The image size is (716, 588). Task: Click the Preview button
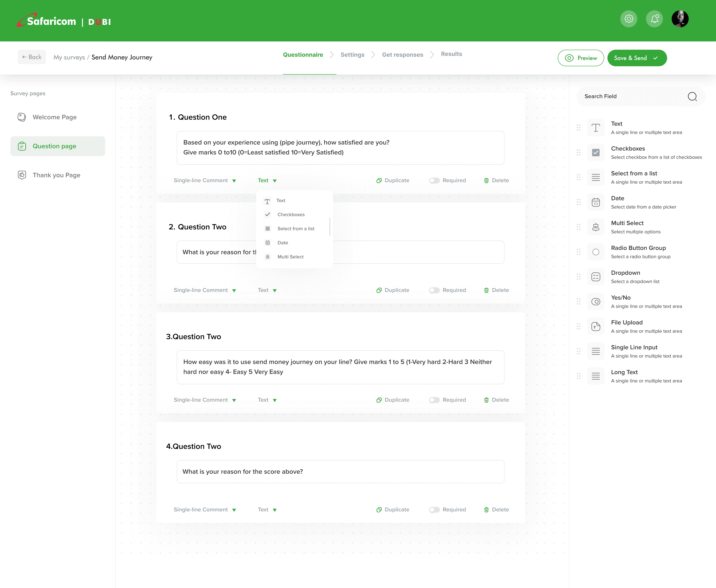pyautogui.click(x=581, y=58)
